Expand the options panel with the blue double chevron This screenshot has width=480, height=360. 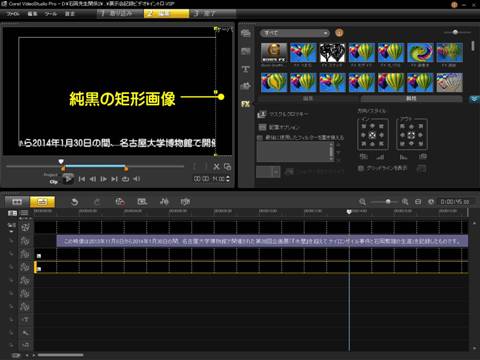tap(474, 99)
